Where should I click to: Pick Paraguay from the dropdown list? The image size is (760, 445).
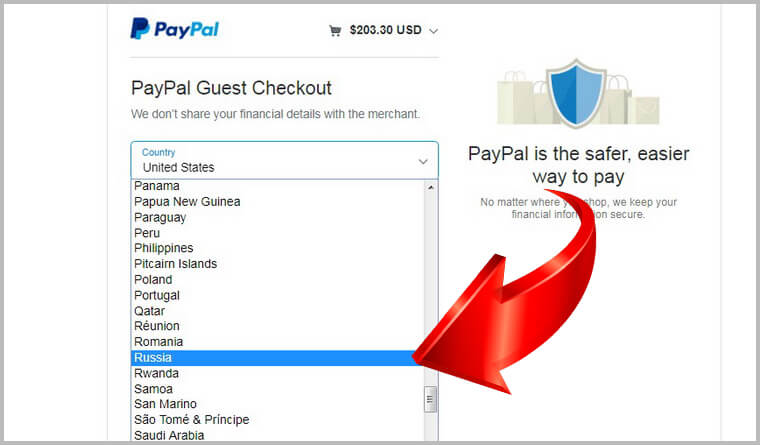coord(277,217)
